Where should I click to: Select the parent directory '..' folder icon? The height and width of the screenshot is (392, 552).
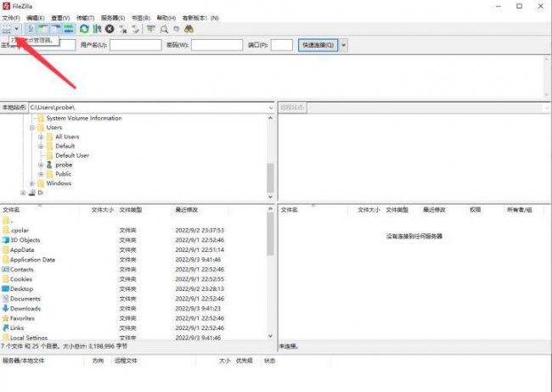point(5,221)
